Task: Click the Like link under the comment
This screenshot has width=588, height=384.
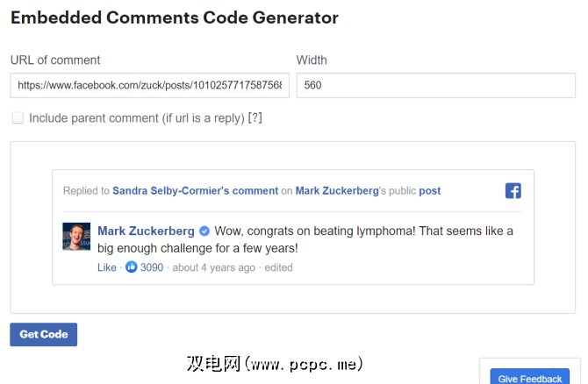Action: coord(106,267)
